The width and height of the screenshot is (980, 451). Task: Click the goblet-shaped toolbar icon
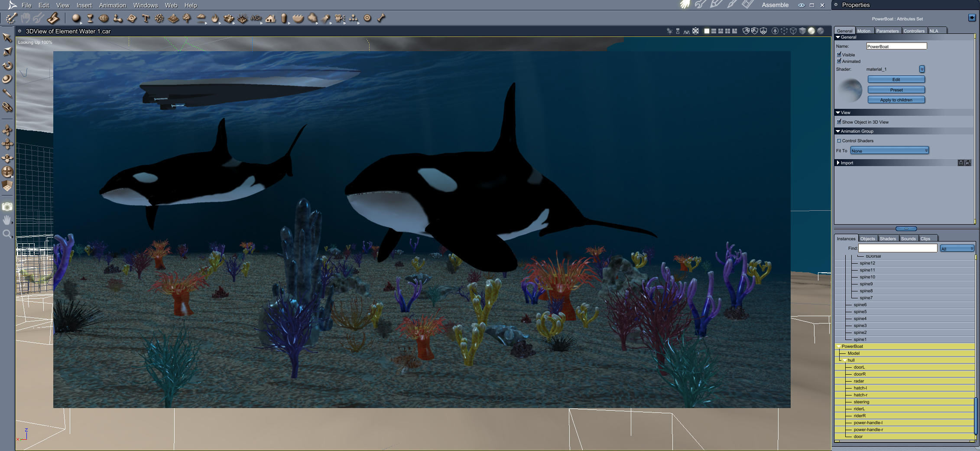(x=90, y=18)
